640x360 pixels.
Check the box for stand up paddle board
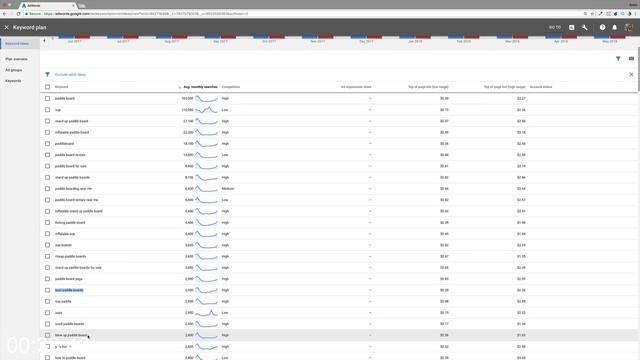pos(47,121)
